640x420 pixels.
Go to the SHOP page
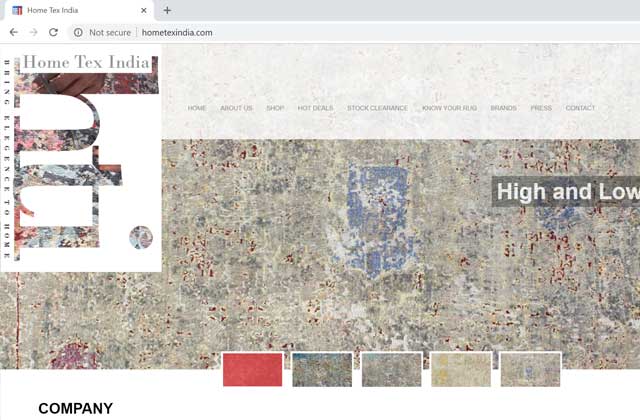275,108
